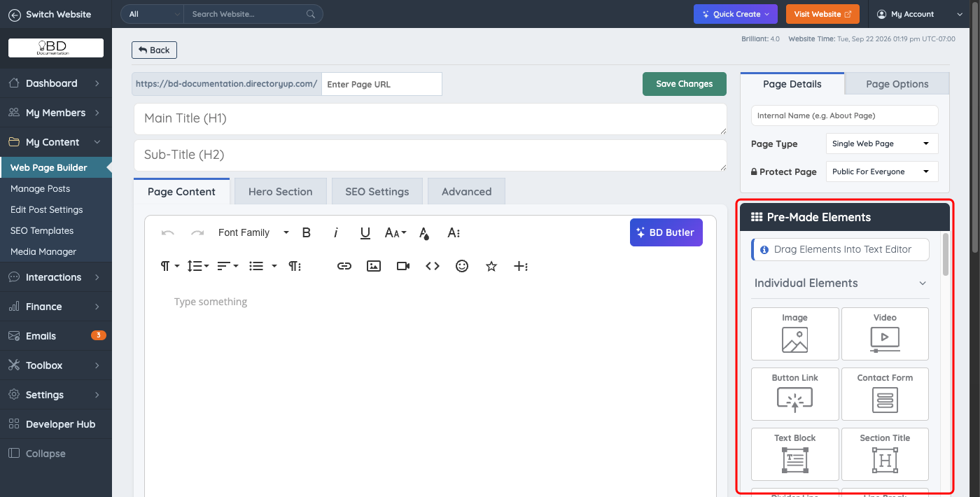Screen dimensions: 980x497
Task: Select the Video element tile
Action: pyautogui.click(x=885, y=333)
